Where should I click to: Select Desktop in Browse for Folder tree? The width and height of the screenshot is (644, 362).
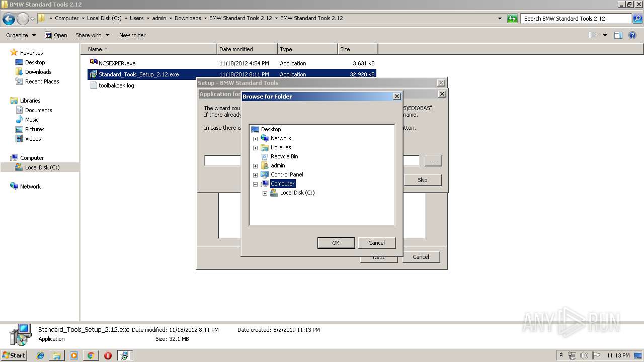tap(271, 129)
